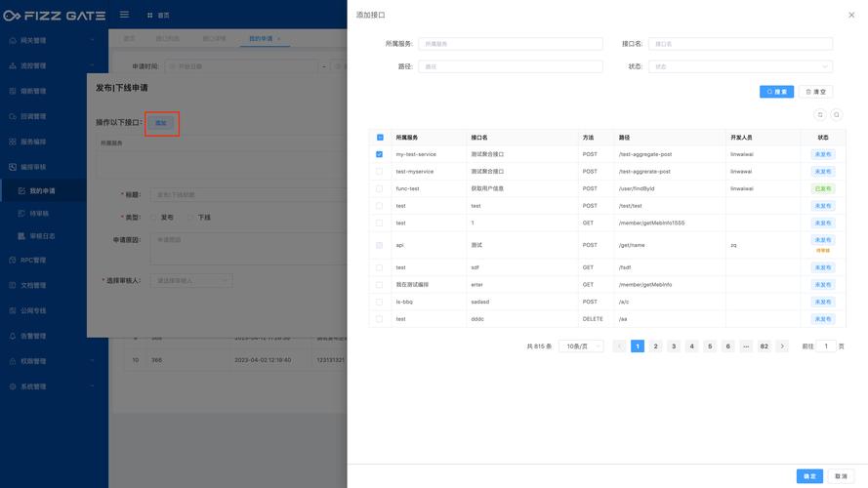The image size is (868, 488).
Task: Check the func-test row checkbox
Action: 380,188
